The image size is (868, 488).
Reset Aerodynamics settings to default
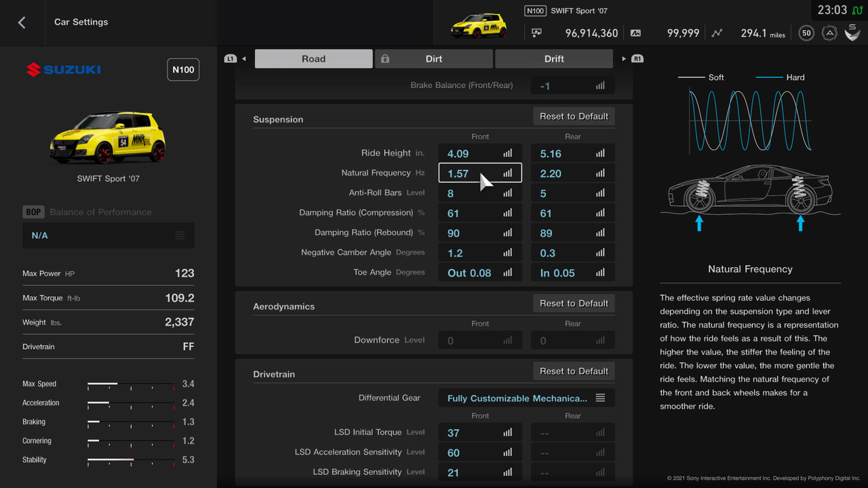[574, 303]
